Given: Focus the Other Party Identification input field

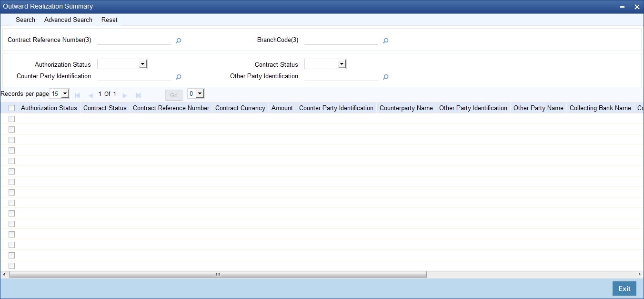Looking at the screenshot, I should pyautogui.click(x=341, y=76).
